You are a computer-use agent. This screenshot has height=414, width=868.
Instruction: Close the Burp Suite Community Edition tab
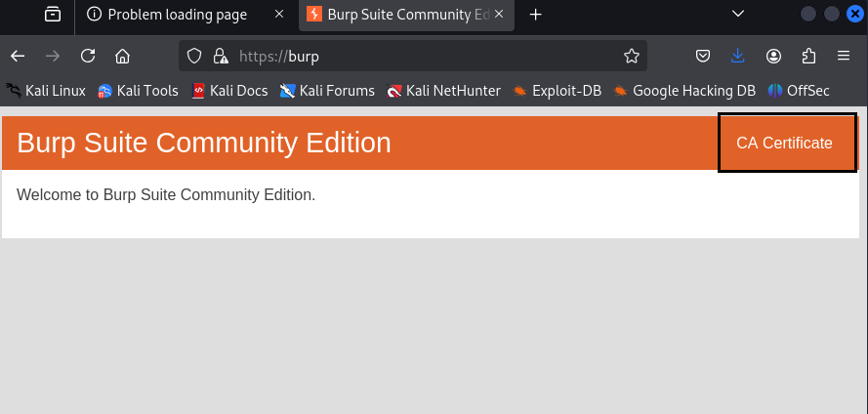(499, 15)
